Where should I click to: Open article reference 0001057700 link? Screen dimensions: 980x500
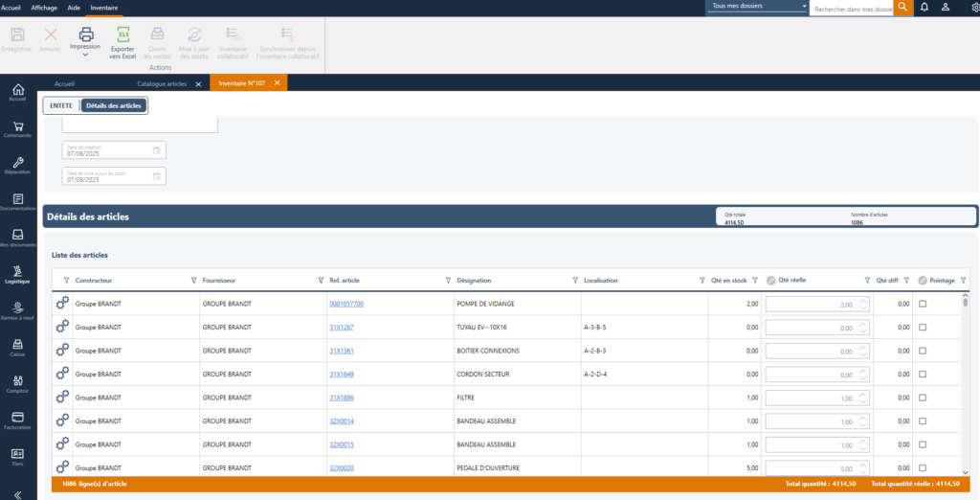[x=345, y=304]
